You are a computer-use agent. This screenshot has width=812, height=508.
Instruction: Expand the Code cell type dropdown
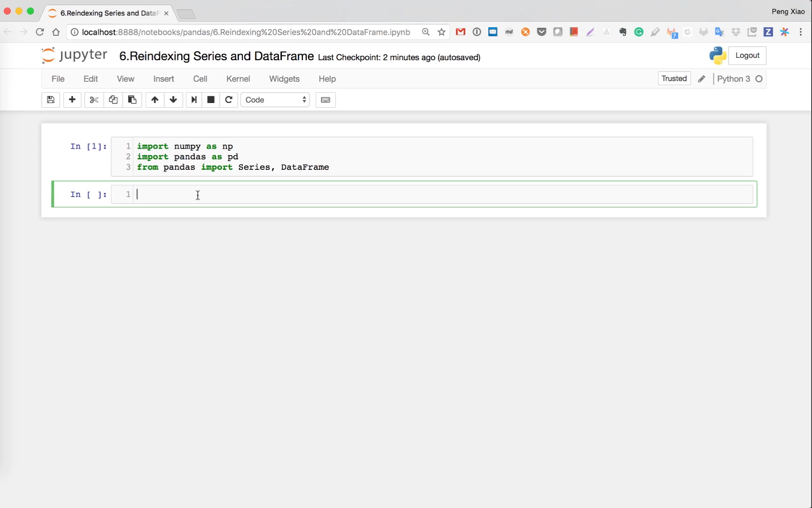(x=275, y=100)
